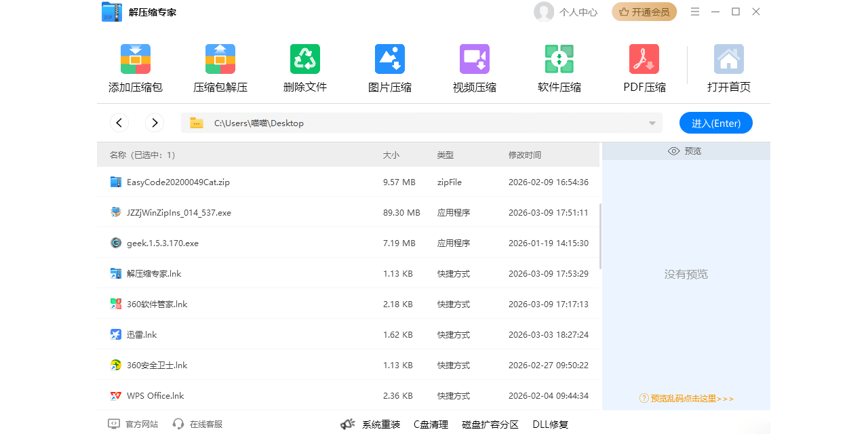This screenshot has height=434, width=868.
Task: Open the 图片压缩 feature
Action: click(x=389, y=66)
